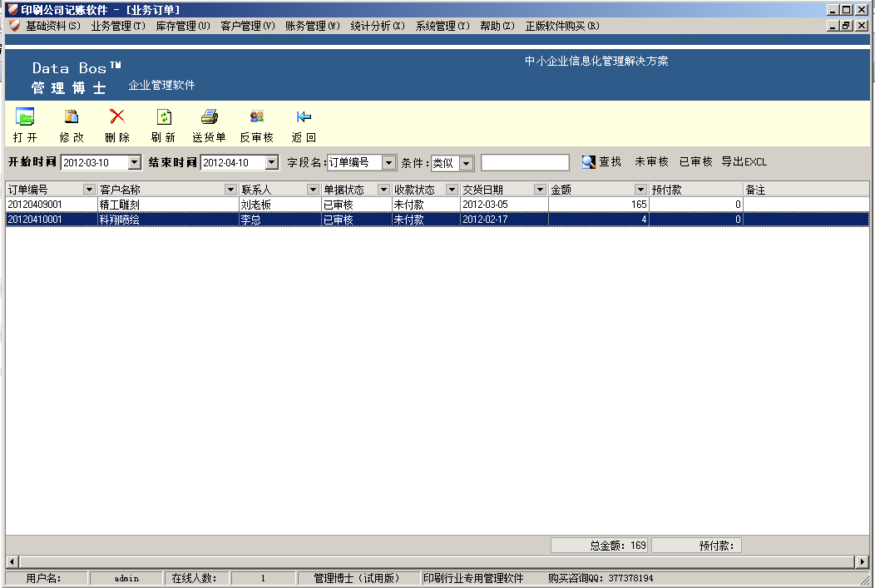Go back using 返回 arrow icon

pos(304,117)
